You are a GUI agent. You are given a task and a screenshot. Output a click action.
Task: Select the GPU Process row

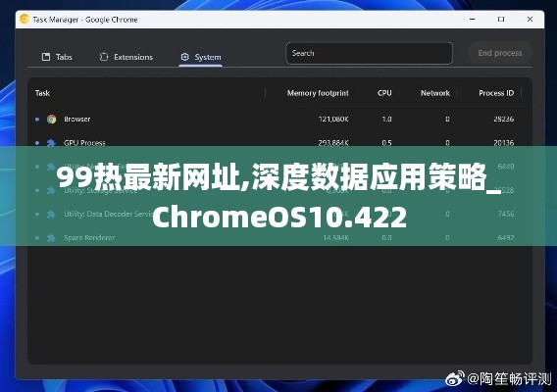(279, 143)
